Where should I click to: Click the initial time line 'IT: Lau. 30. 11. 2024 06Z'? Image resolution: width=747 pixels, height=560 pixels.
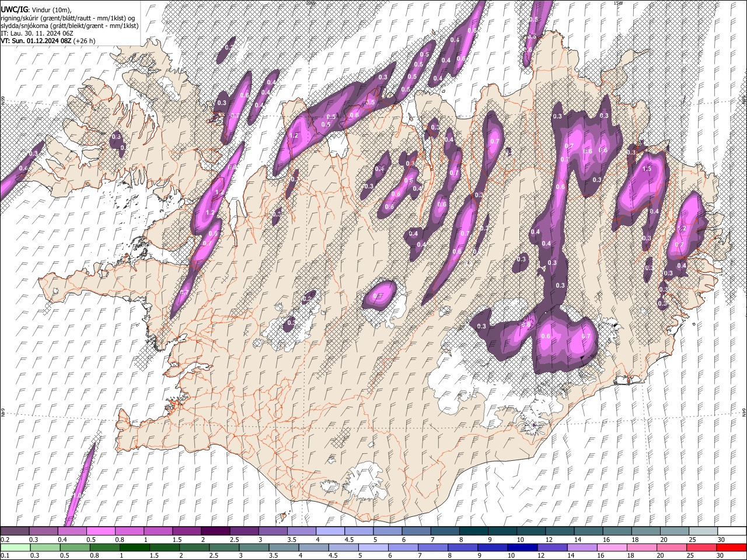pos(37,33)
